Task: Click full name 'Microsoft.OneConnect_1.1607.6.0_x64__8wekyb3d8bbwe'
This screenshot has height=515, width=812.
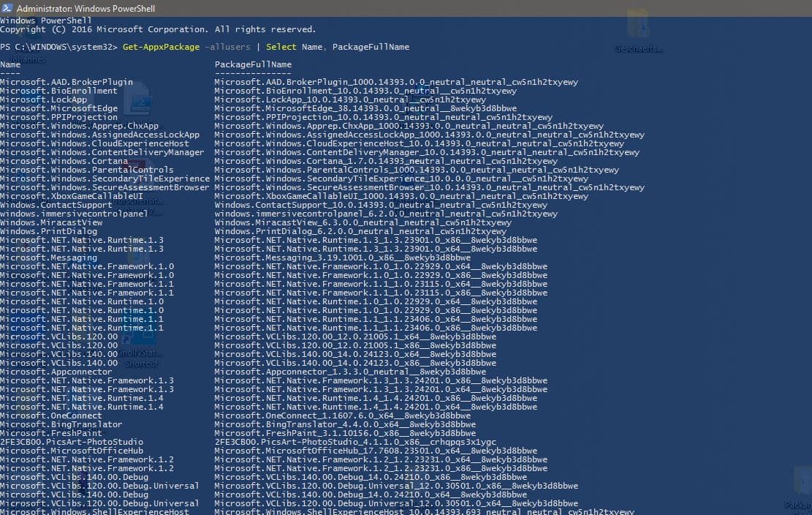Action: coord(343,416)
